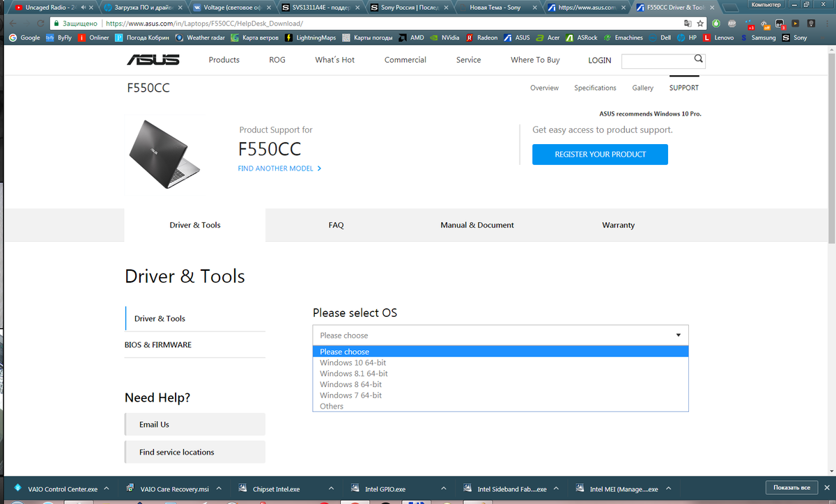Click REGISTER YOUR PRODUCT button
This screenshot has height=504, width=836.
pyautogui.click(x=600, y=155)
